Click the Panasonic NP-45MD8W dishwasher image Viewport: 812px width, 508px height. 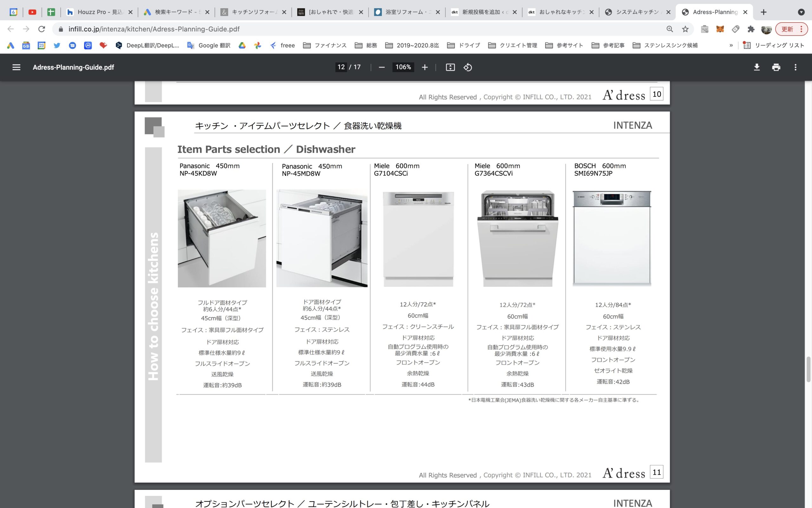pos(322,238)
